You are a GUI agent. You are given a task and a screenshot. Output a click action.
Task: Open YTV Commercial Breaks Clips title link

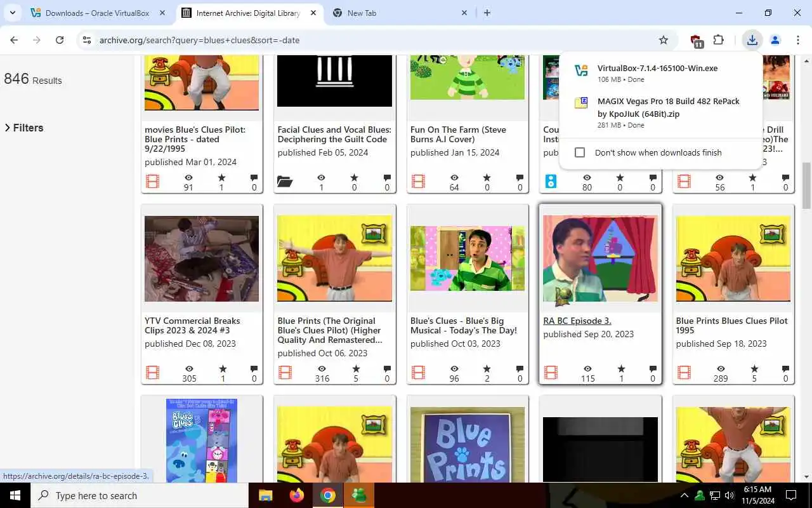192,326
